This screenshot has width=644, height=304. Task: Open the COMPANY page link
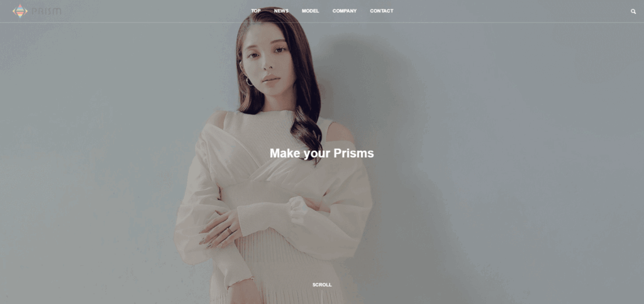coord(345,11)
